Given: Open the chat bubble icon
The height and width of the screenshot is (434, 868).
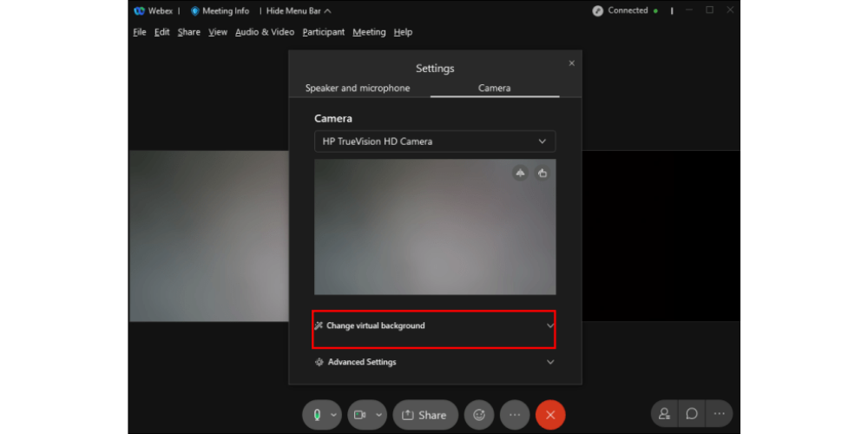Looking at the screenshot, I should pos(692,414).
